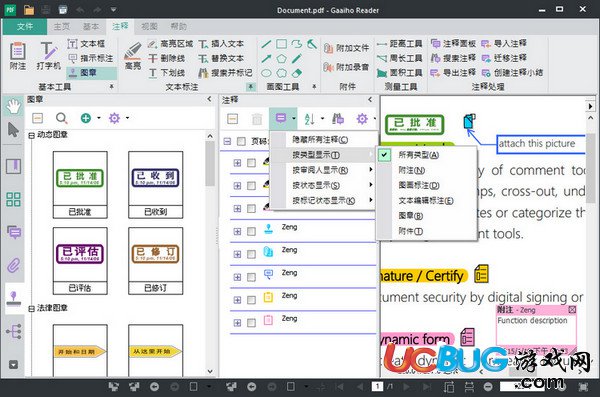Switch to the 视图 ribbon tab
The image size is (600, 397).
point(149,26)
